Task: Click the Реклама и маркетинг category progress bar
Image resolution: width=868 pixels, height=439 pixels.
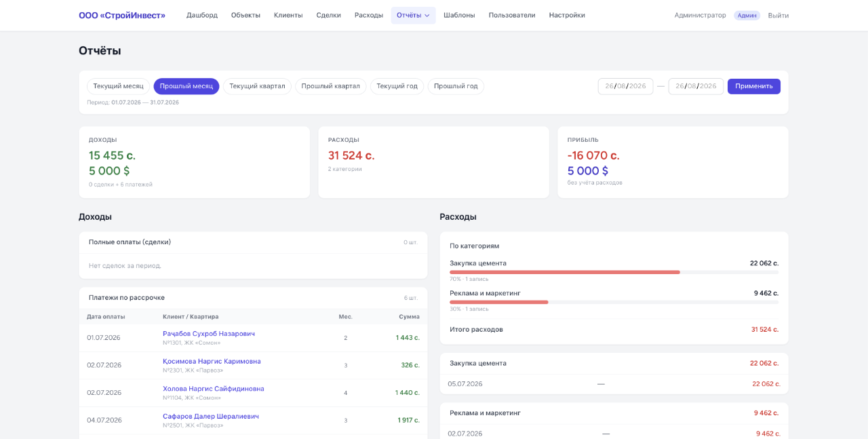Action: click(614, 302)
